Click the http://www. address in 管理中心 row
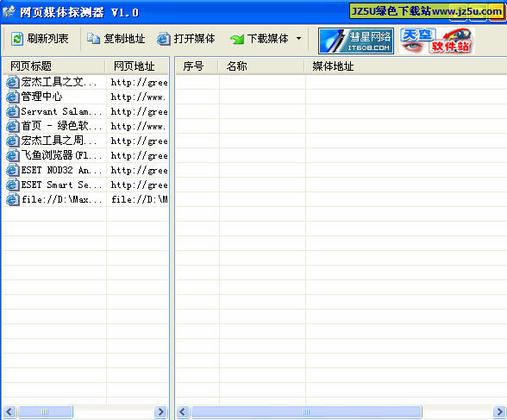The width and height of the screenshot is (507, 420). (x=138, y=97)
